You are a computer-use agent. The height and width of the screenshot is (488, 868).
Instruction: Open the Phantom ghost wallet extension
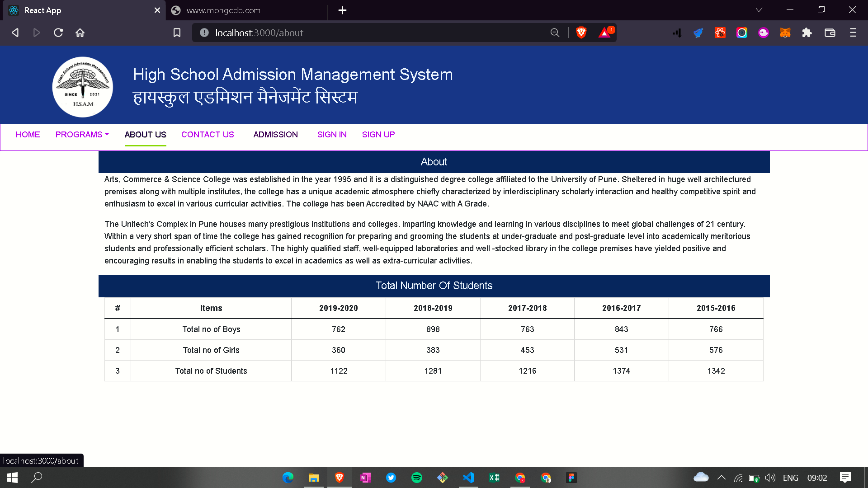(763, 33)
